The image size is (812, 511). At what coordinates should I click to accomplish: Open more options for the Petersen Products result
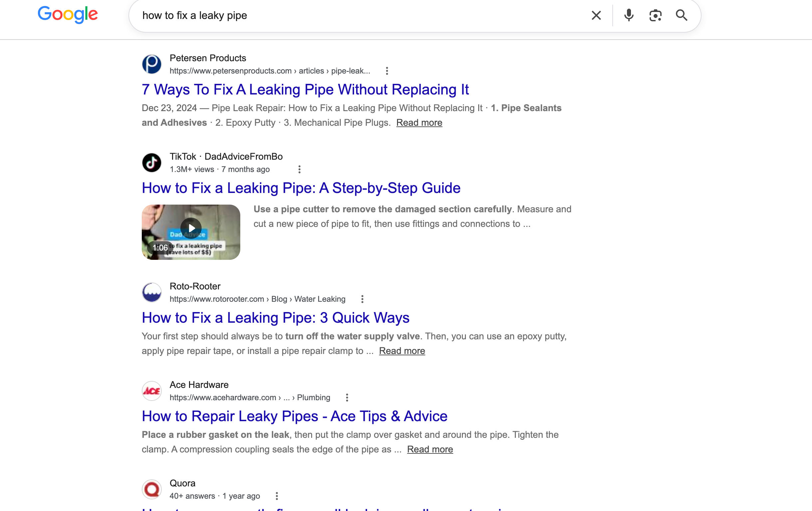click(x=387, y=71)
